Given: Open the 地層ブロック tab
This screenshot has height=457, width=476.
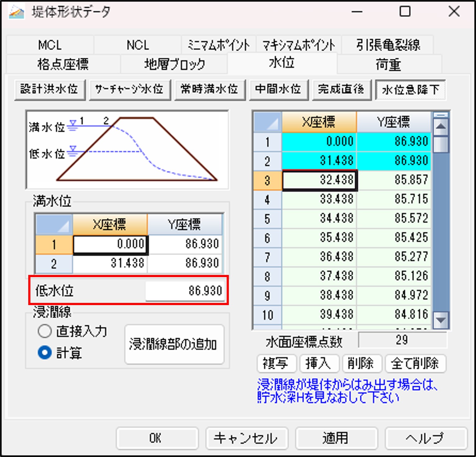Looking at the screenshot, I should 175,64.
